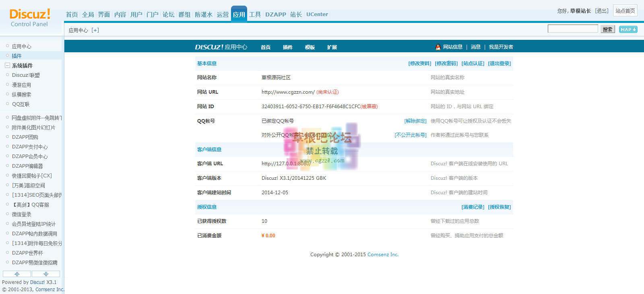Click the QQ penguin icon beside 网站信息
Image resolution: width=644 pixels, height=294 pixels.
(438, 47)
